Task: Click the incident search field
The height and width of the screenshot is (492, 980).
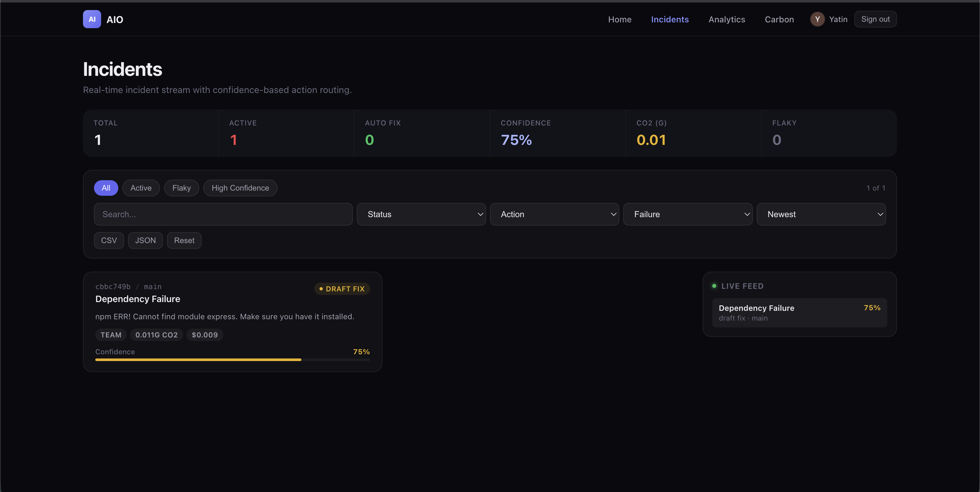Action: (223, 214)
